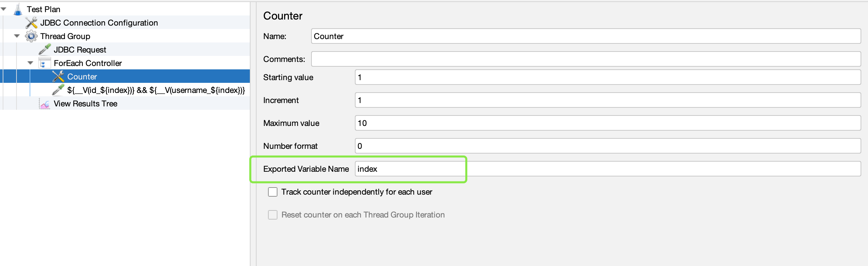Collapse the Thread Group node
The image size is (868, 266).
[17, 36]
